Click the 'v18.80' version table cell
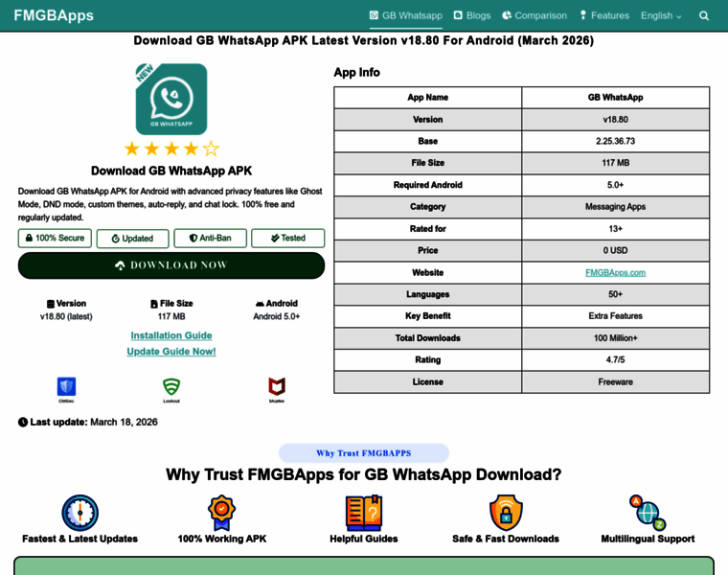 tap(615, 120)
